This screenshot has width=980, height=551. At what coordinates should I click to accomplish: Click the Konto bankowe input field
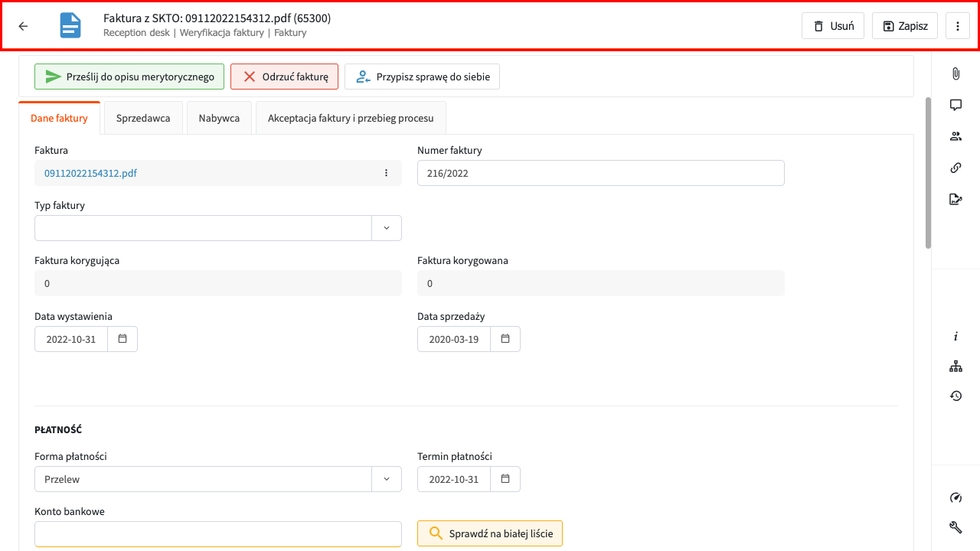[x=218, y=534]
